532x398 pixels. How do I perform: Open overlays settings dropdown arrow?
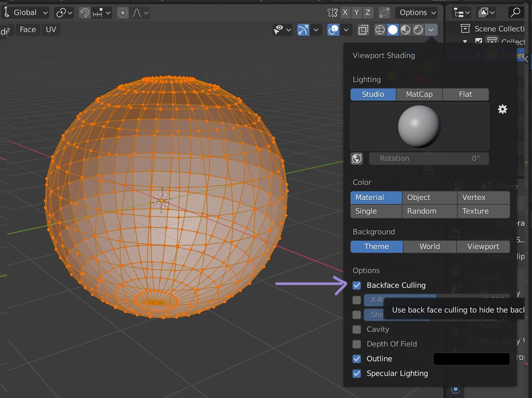(346, 30)
